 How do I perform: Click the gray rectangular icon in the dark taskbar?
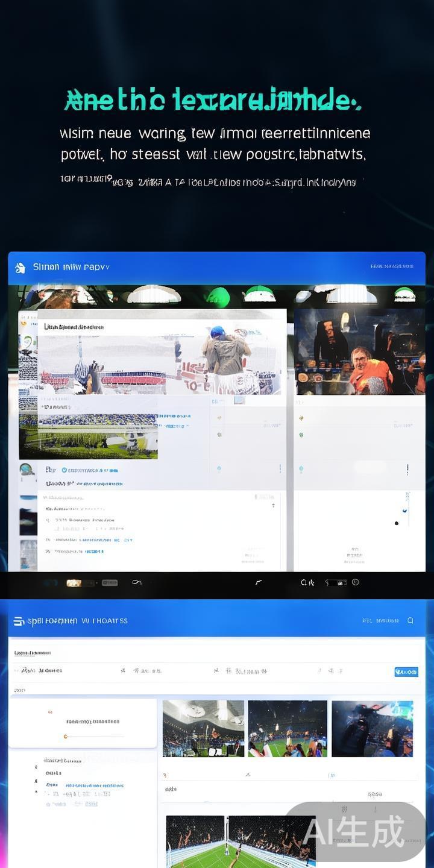110,583
